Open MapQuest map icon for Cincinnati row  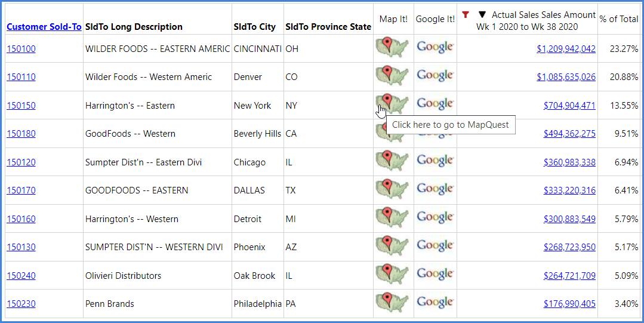[392, 47]
